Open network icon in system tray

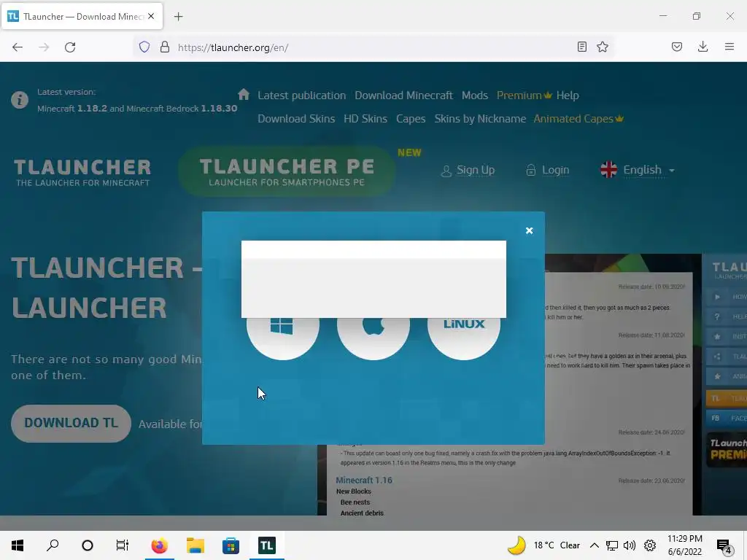[x=612, y=545]
